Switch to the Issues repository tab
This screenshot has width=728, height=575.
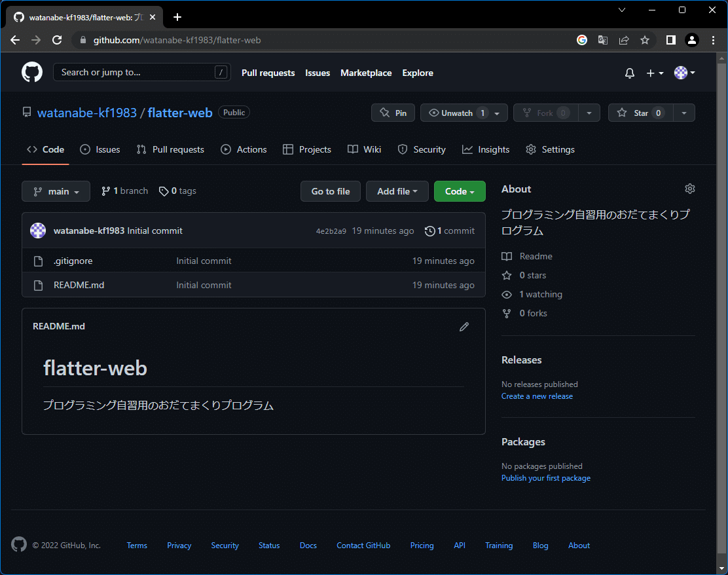point(100,149)
